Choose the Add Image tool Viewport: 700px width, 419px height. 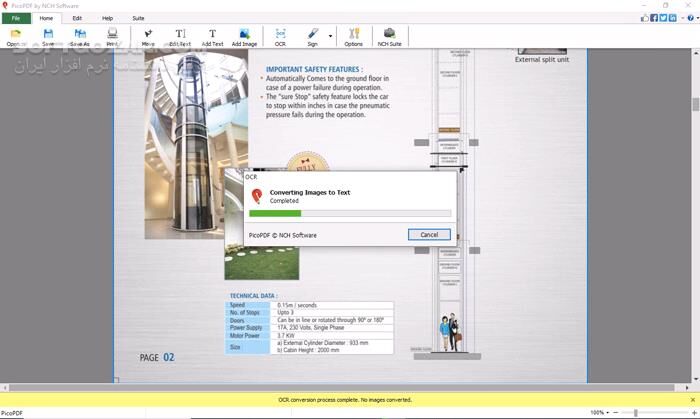[x=244, y=37]
